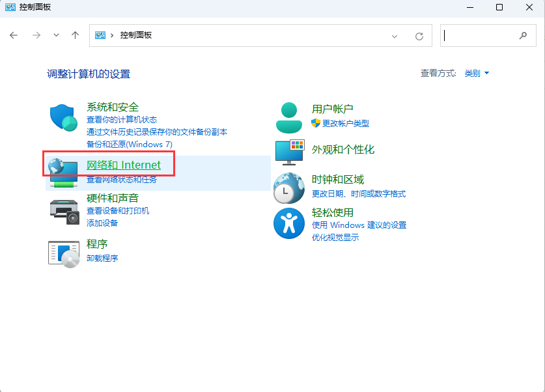Open the 网络和 Internet link
Viewport: 545px width, 392px height.
click(124, 165)
